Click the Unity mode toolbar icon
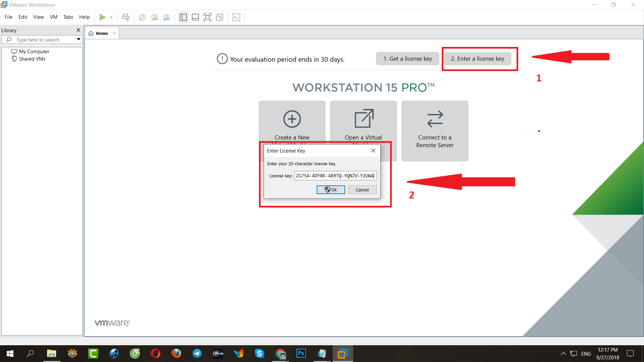 tap(220, 17)
